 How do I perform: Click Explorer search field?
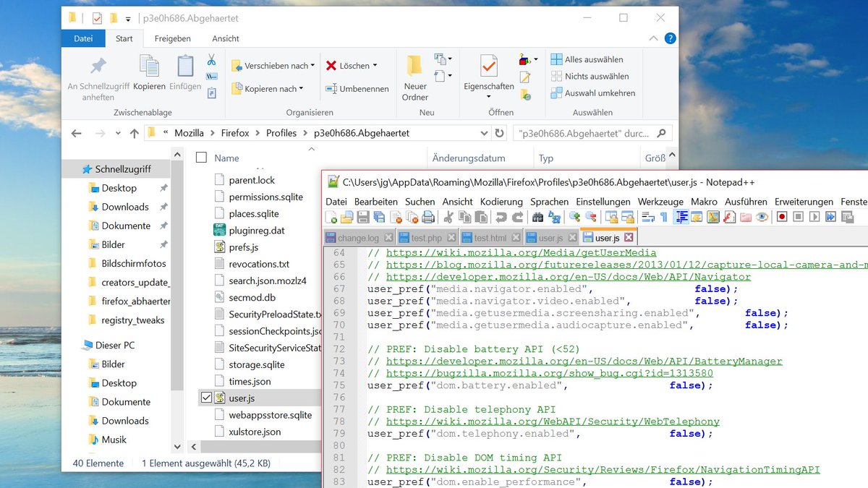[592, 133]
